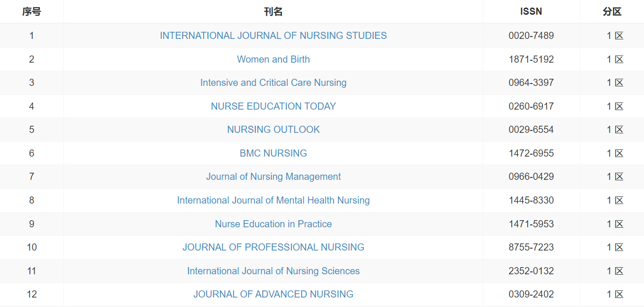The image size is (644, 307).
Task: Click the 1区 cell for Women and Birth
Action: (615, 59)
